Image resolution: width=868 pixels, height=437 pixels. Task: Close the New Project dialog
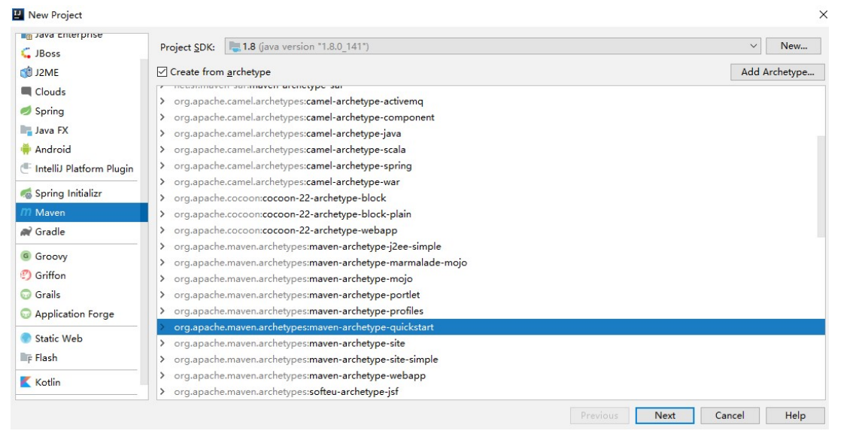[x=823, y=14]
